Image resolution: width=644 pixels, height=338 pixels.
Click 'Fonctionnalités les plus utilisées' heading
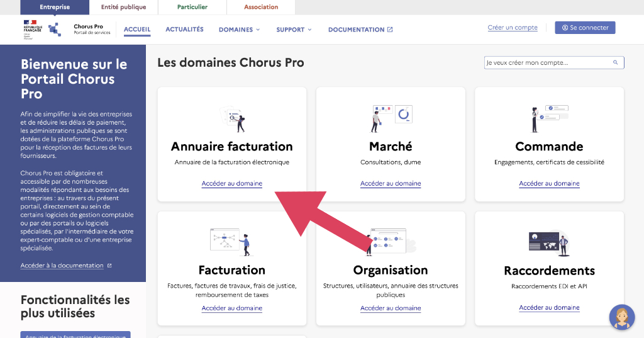[x=75, y=307]
